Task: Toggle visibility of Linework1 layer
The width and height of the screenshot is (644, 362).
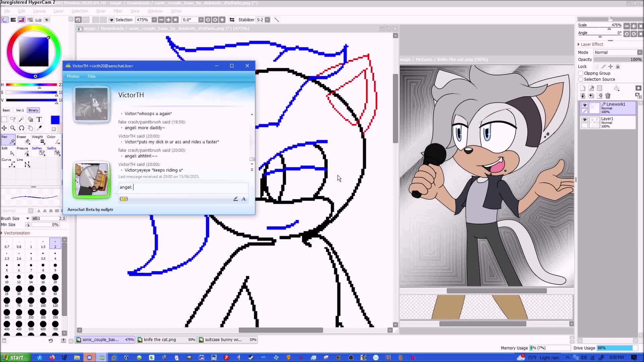Action: [585, 105]
